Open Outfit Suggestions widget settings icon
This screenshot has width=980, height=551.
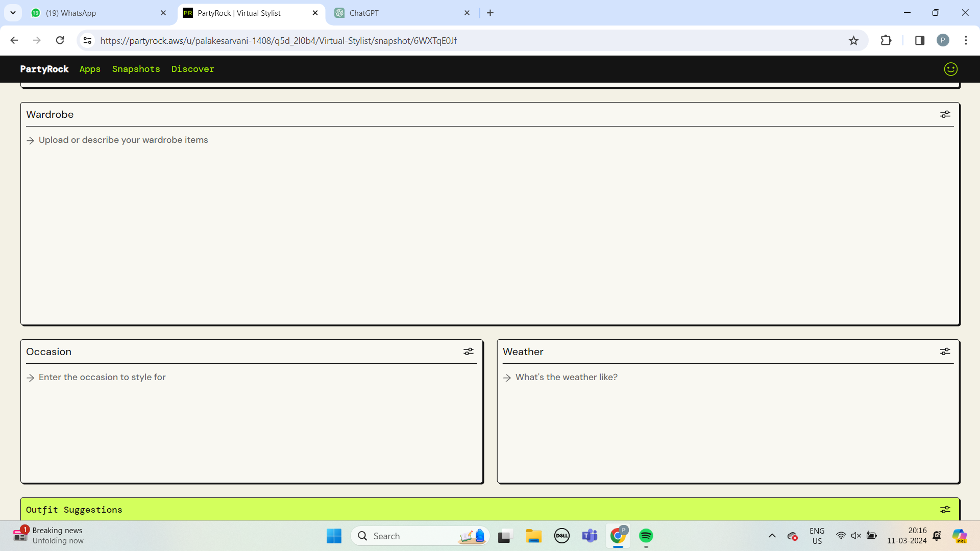click(x=945, y=510)
